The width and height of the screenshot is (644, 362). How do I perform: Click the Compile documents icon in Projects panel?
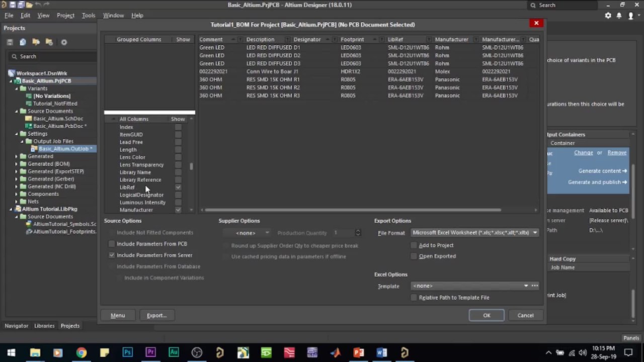pos(23,42)
